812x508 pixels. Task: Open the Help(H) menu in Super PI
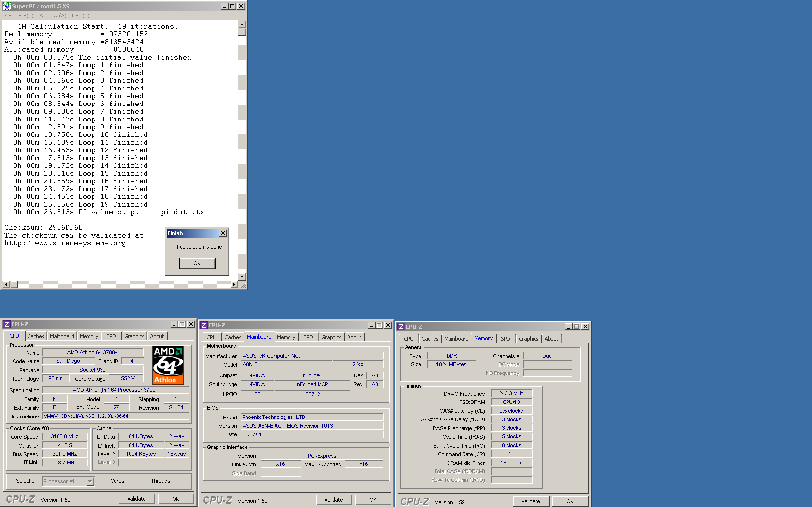(81, 15)
